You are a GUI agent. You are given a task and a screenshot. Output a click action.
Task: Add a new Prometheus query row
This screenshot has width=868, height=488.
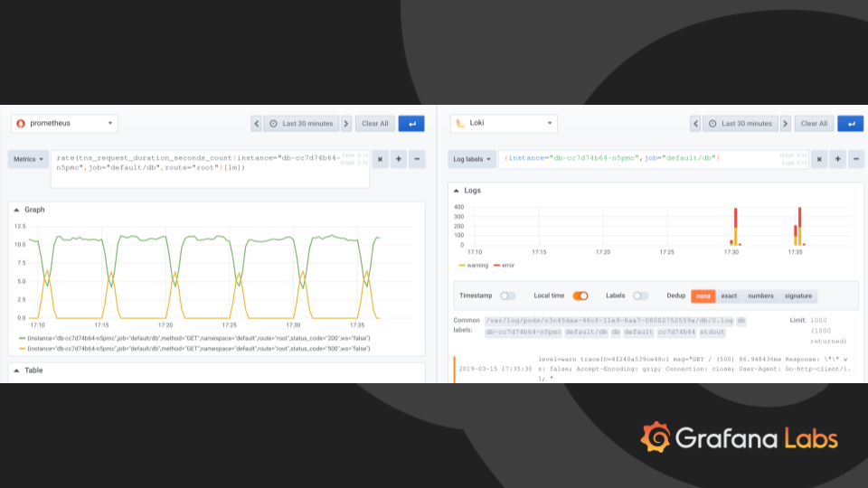tap(399, 159)
